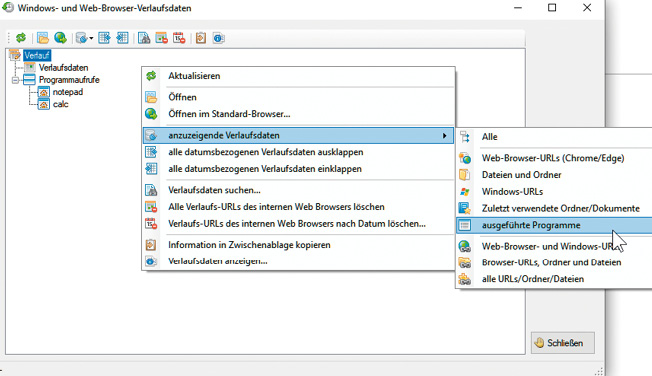The height and width of the screenshot is (376, 652).
Task: Choose Öffnen im Standard-Browser... menu entry
Action: coord(298,114)
